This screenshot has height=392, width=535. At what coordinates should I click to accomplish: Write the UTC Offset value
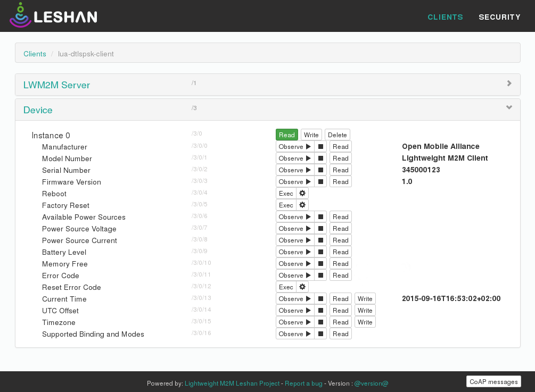(x=365, y=311)
